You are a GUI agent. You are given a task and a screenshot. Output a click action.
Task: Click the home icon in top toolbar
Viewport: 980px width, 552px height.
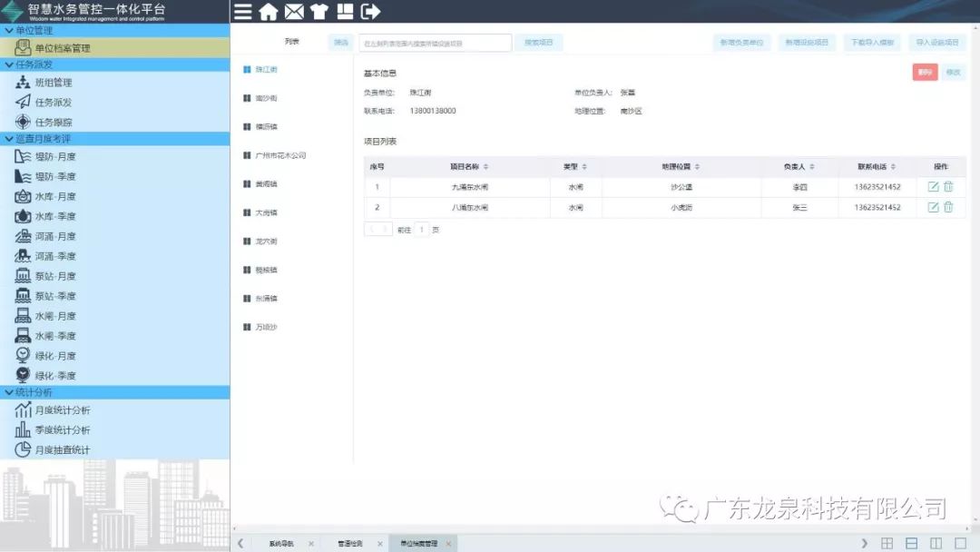269,12
